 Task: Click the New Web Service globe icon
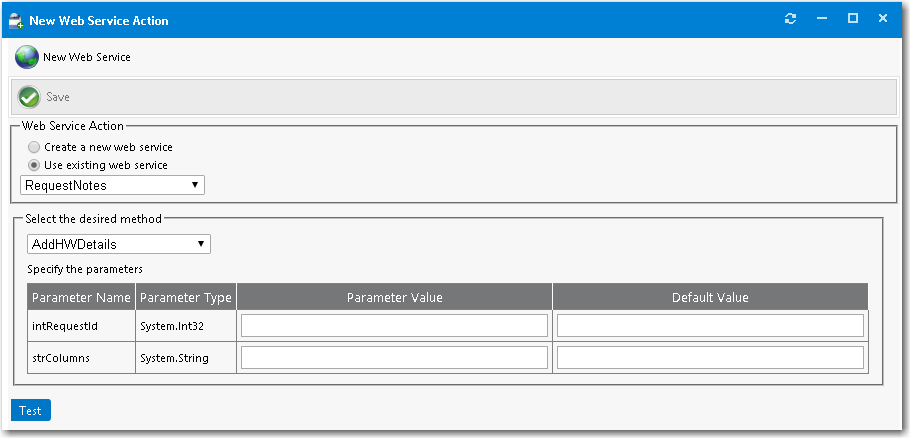(x=27, y=57)
